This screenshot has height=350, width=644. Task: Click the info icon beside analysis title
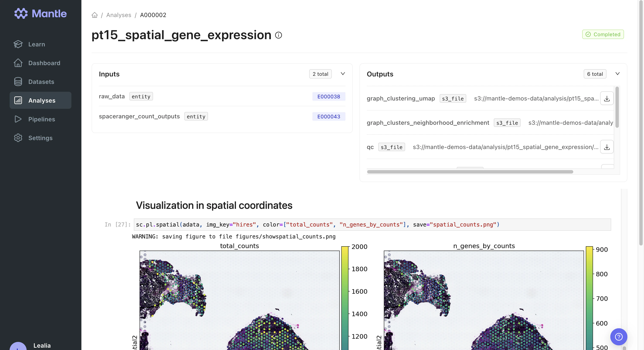(x=279, y=35)
